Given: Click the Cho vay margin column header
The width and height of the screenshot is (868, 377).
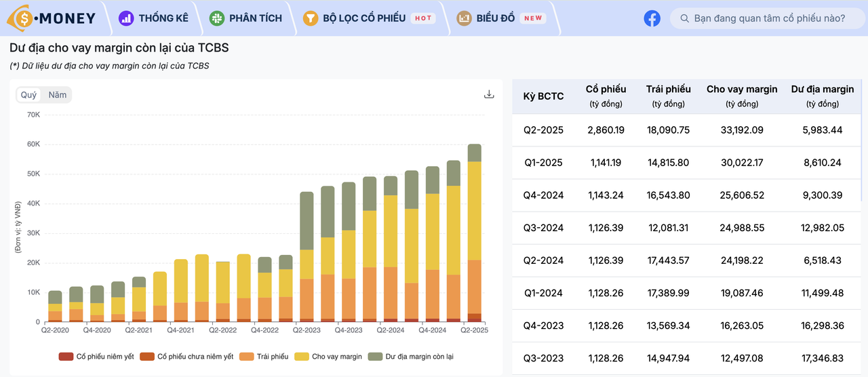Looking at the screenshot, I should click(x=742, y=96).
